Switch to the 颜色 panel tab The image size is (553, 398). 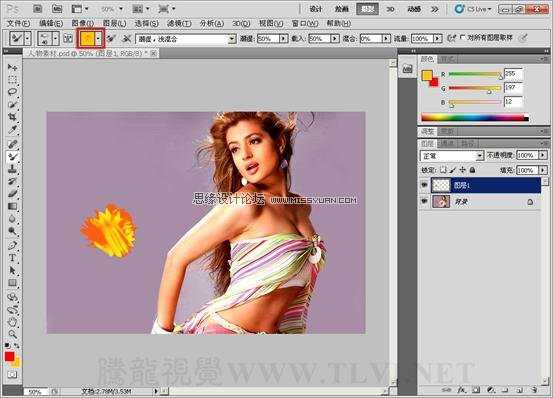tap(427, 59)
